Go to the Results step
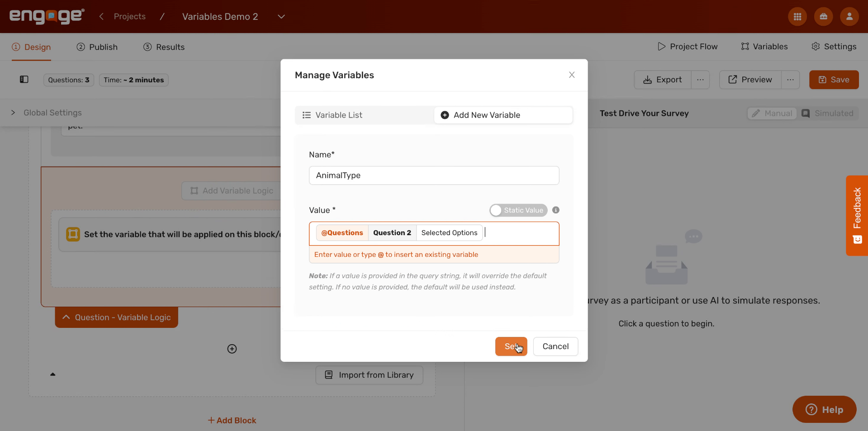This screenshot has height=431, width=868. [164, 47]
